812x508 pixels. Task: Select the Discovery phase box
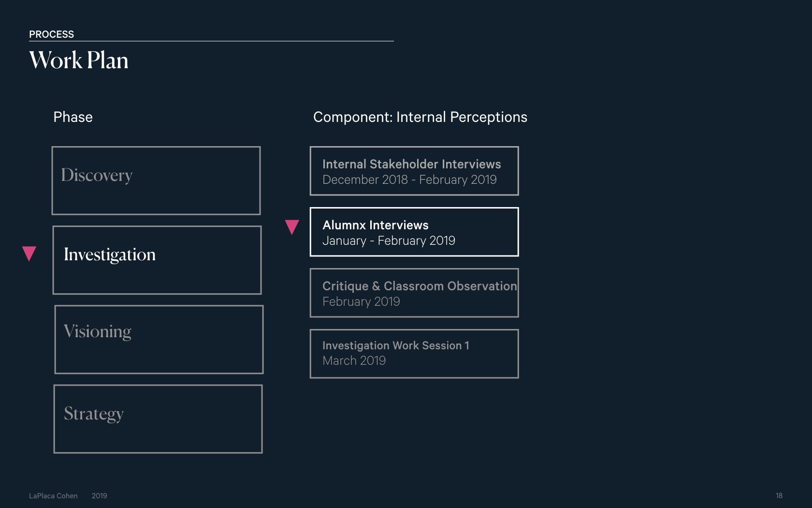point(156,180)
